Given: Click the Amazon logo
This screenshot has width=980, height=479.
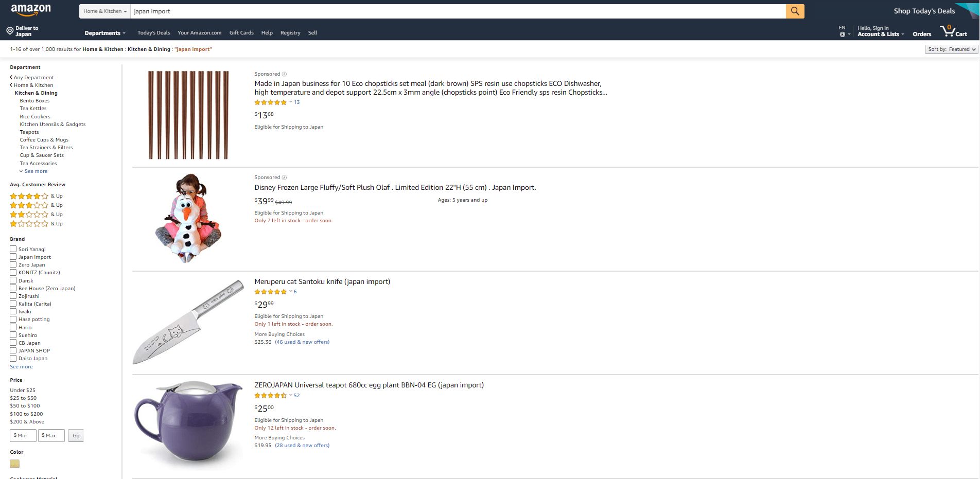Looking at the screenshot, I should click(x=31, y=10).
